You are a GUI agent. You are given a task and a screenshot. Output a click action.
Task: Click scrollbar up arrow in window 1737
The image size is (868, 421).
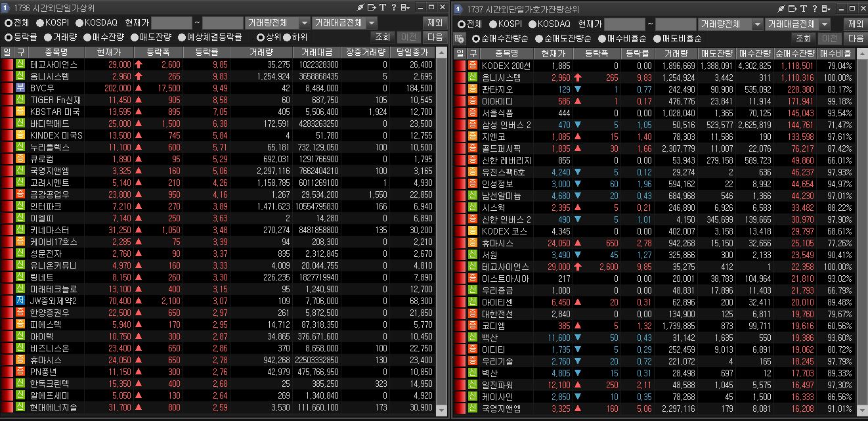click(x=861, y=54)
